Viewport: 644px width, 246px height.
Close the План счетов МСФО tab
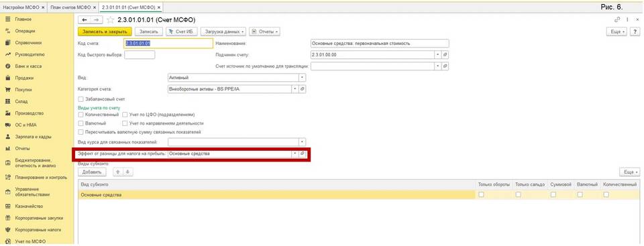pos(95,7)
